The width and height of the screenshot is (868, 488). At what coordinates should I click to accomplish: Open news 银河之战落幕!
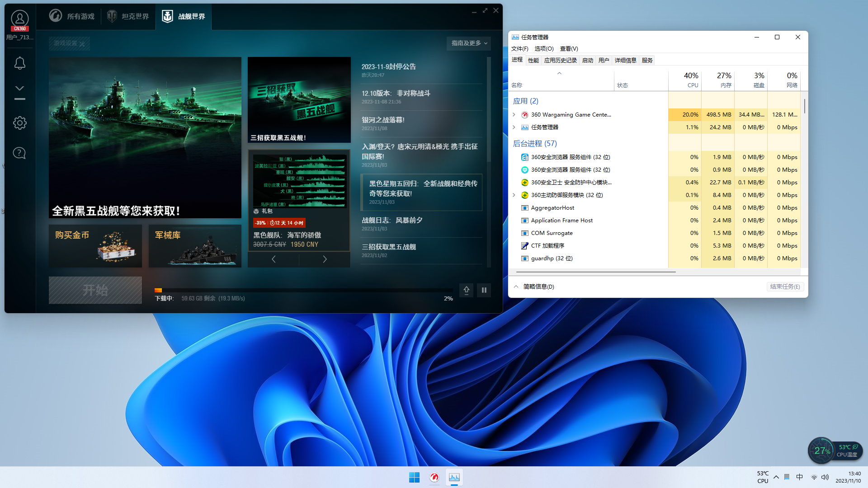pos(421,124)
